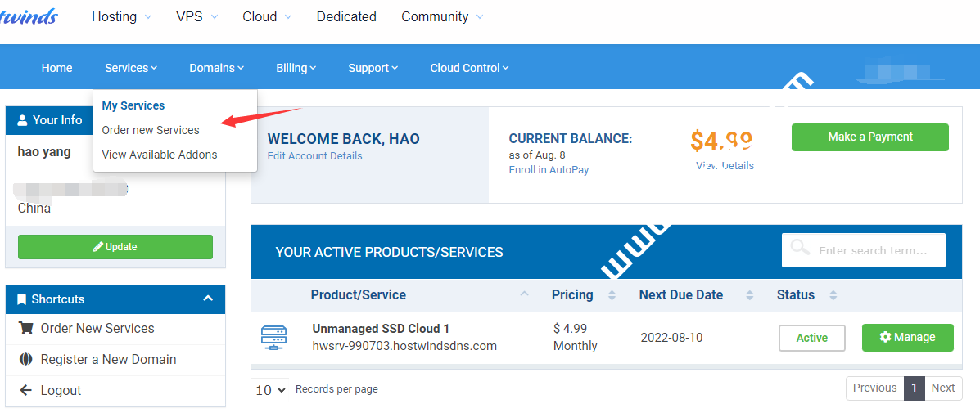
Task: Click the green Manage button
Action: (907, 338)
